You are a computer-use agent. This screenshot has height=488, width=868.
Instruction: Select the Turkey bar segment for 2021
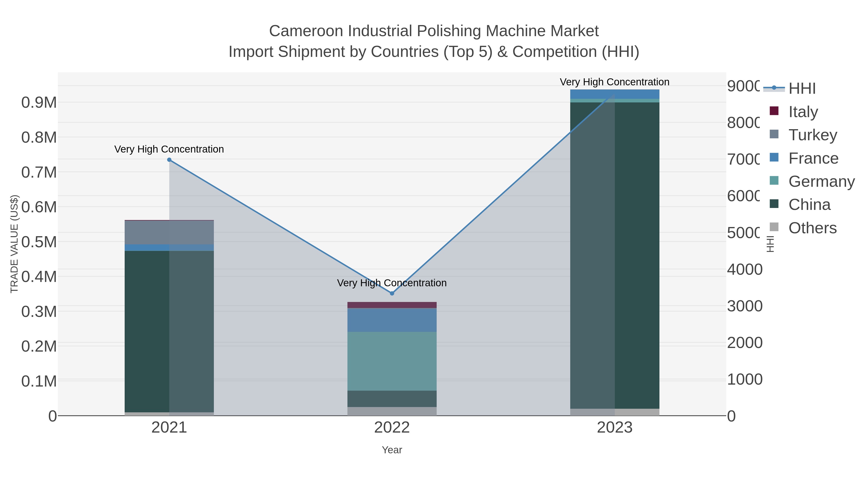(169, 232)
